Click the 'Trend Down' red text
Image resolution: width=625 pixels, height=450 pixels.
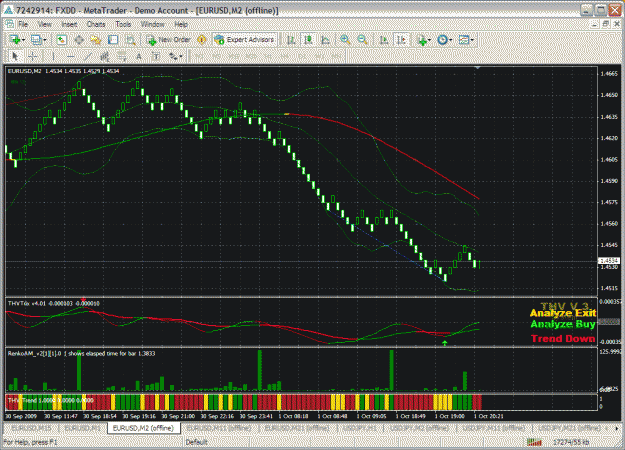coord(563,339)
